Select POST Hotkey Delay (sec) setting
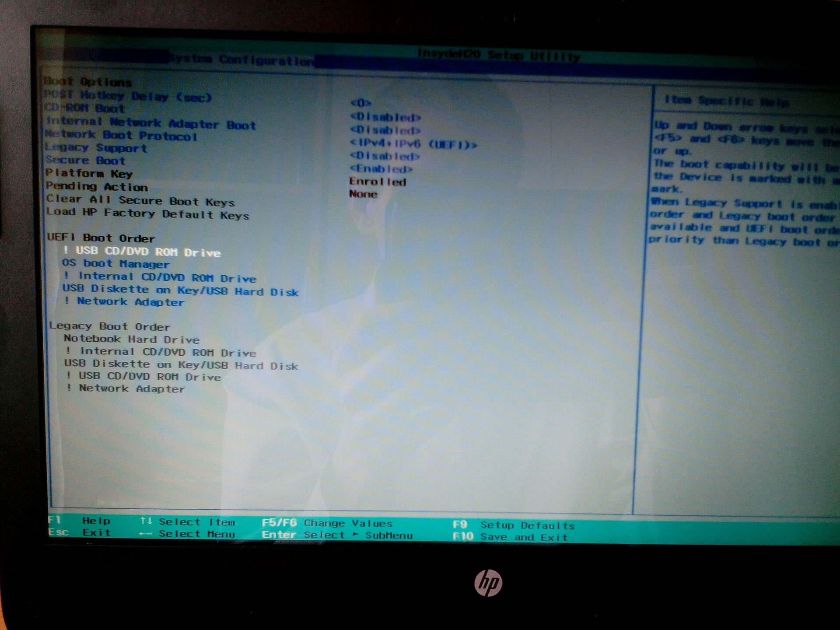 coord(128,96)
